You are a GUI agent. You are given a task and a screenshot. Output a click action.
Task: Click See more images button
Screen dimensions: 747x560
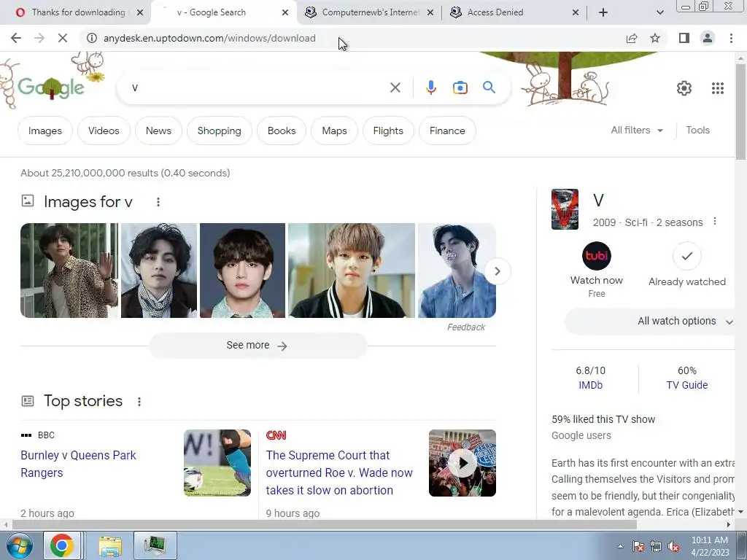click(258, 345)
